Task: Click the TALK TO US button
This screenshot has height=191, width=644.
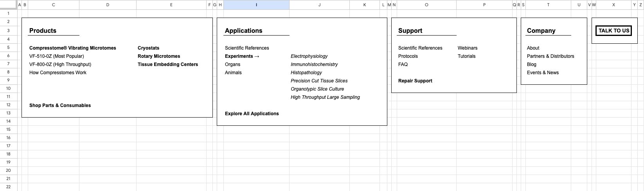Action: (x=613, y=30)
